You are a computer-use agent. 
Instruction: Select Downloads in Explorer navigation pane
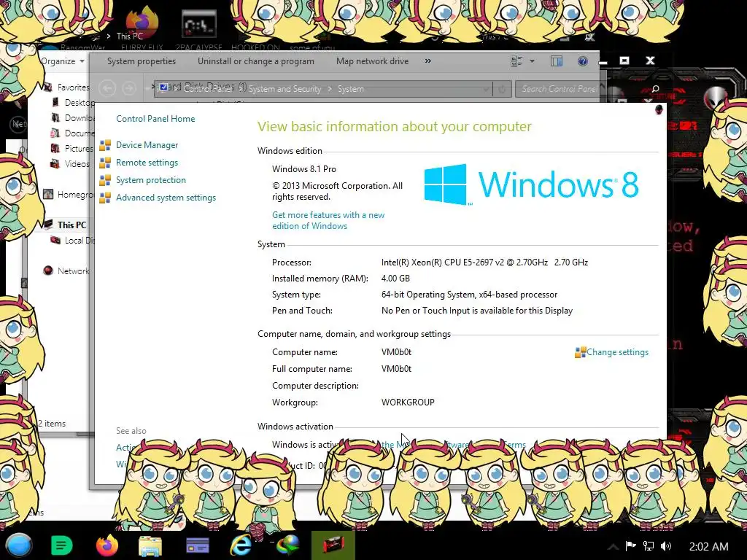pos(80,117)
